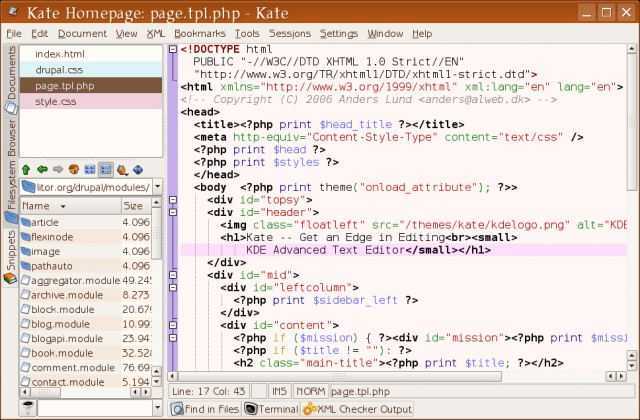Screen dimensions: 640x420
Task: Open the Snippets side panel tab
Action: tap(11, 257)
